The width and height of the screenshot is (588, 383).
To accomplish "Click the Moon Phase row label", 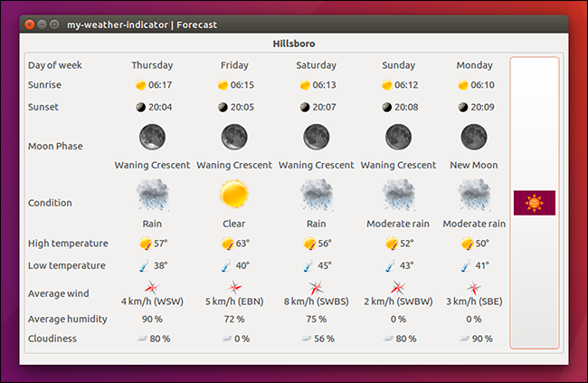I will click(x=55, y=146).
